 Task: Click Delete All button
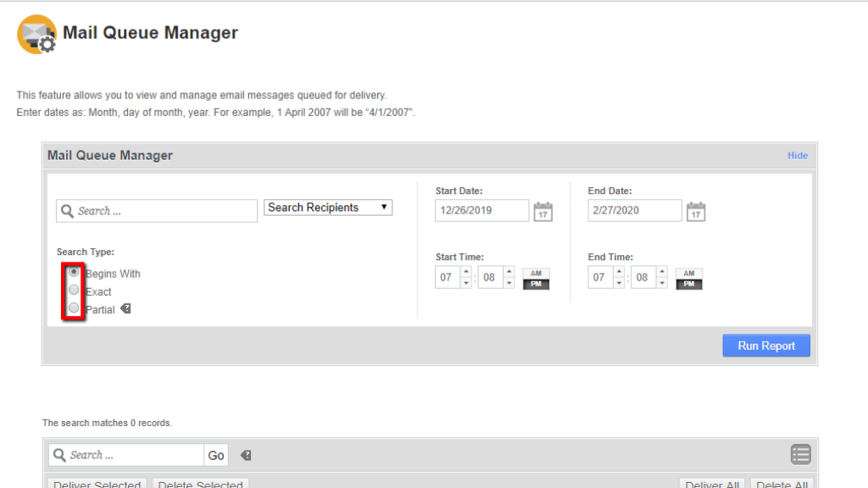coord(782,484)
